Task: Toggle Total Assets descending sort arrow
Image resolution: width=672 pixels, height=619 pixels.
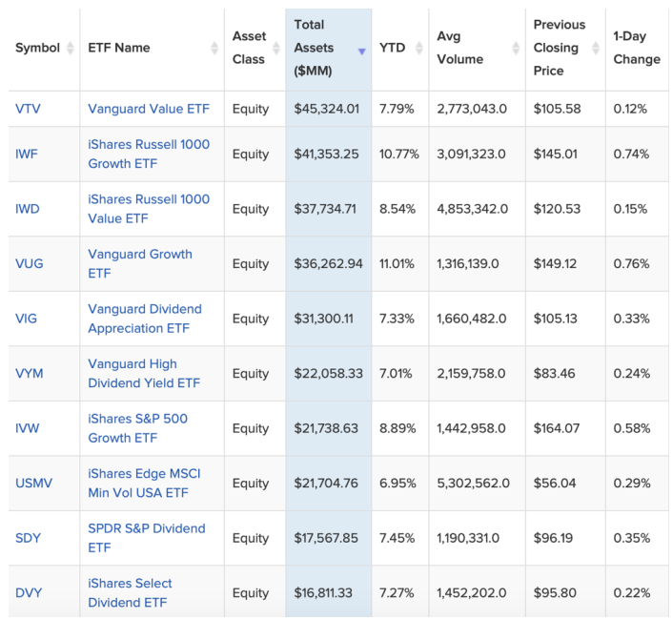Action: 361,52
